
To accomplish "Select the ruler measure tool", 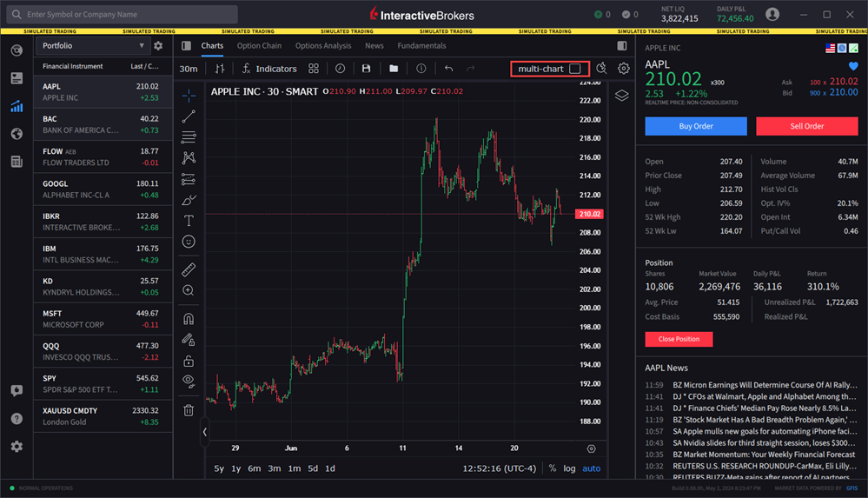I will 189,269.
